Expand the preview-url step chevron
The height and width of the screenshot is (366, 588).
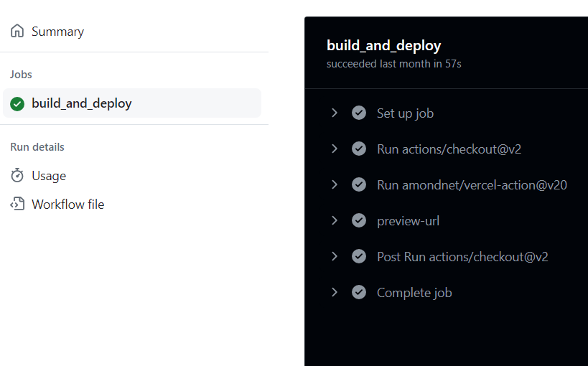point(335,220)
